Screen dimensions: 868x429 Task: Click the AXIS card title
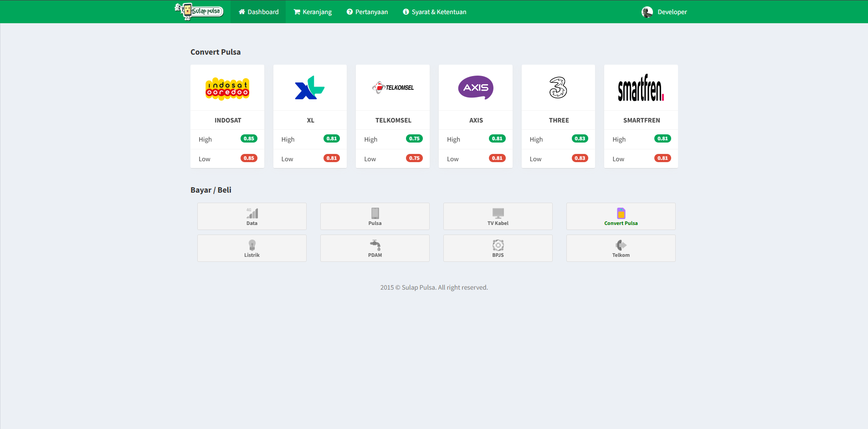[x=476, y=120]
